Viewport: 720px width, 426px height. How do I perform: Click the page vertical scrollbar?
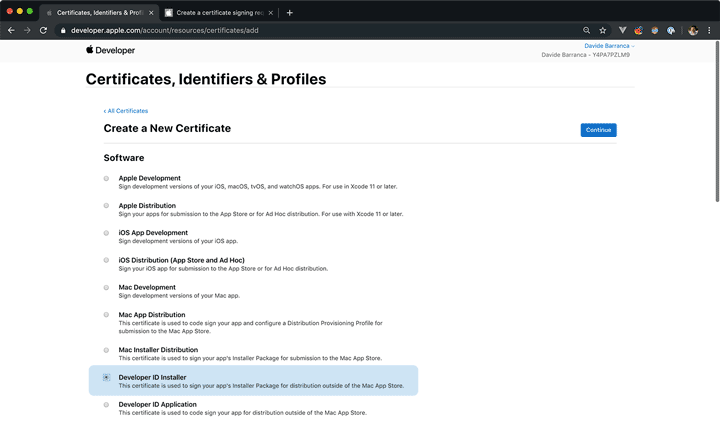click(717, 122)
